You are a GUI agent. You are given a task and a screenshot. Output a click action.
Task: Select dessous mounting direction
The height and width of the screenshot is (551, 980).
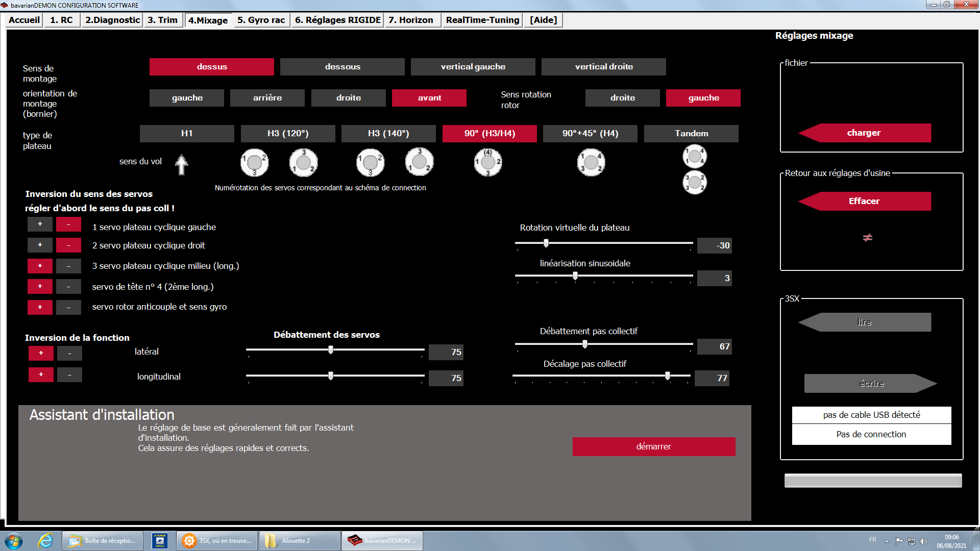click(x=342, y=67)
